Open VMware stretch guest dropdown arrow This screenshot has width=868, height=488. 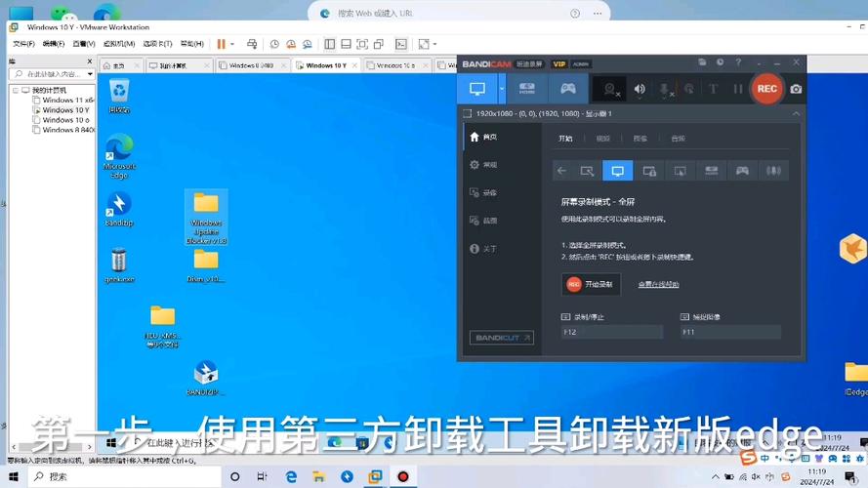[434, 44]
